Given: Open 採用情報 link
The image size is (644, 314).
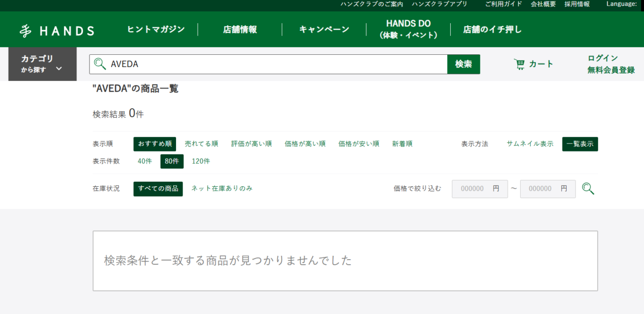Looking at the screenshot, I should click(x=577, y=4).
